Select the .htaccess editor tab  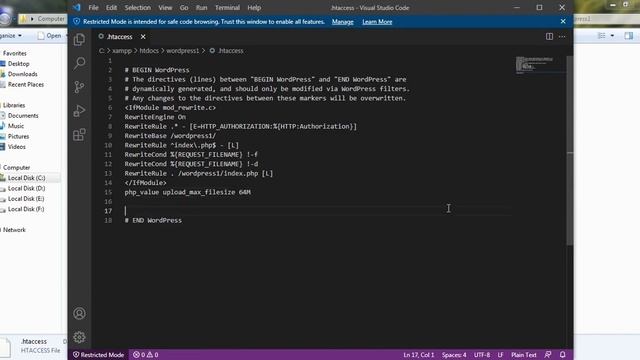coord(121,37)
